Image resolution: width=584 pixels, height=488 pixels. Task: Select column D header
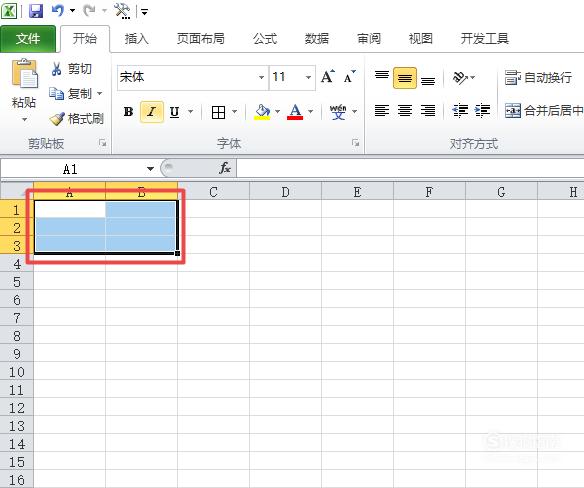pyautogui.click(x=285, y=192)
